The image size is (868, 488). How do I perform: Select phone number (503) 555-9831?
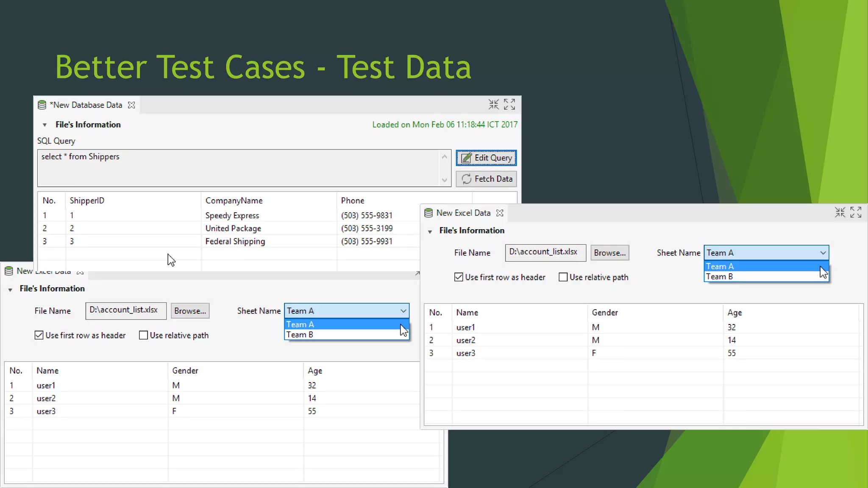point(367,215)
